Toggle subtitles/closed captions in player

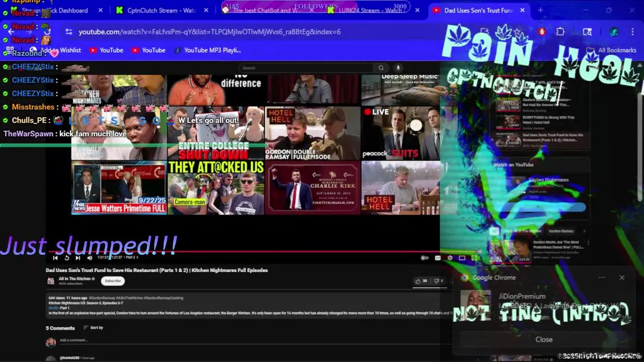(x=438, y=258)
